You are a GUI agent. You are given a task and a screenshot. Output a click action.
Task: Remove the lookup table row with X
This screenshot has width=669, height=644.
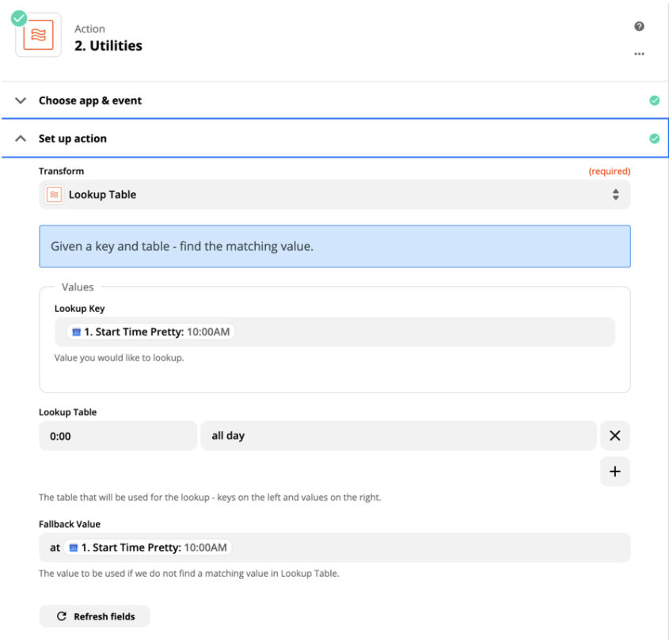point(614,436)
